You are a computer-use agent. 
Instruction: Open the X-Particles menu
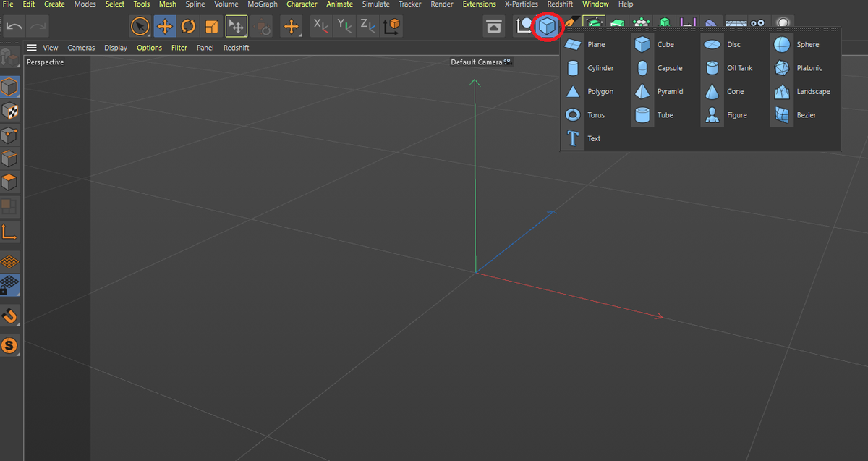(522, 4)
